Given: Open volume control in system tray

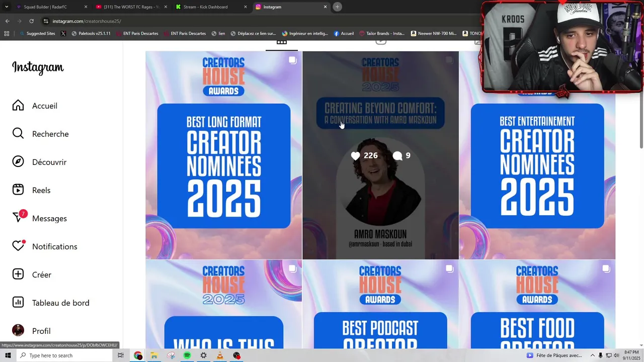Looking at the screenshot, I should [616, 355].
